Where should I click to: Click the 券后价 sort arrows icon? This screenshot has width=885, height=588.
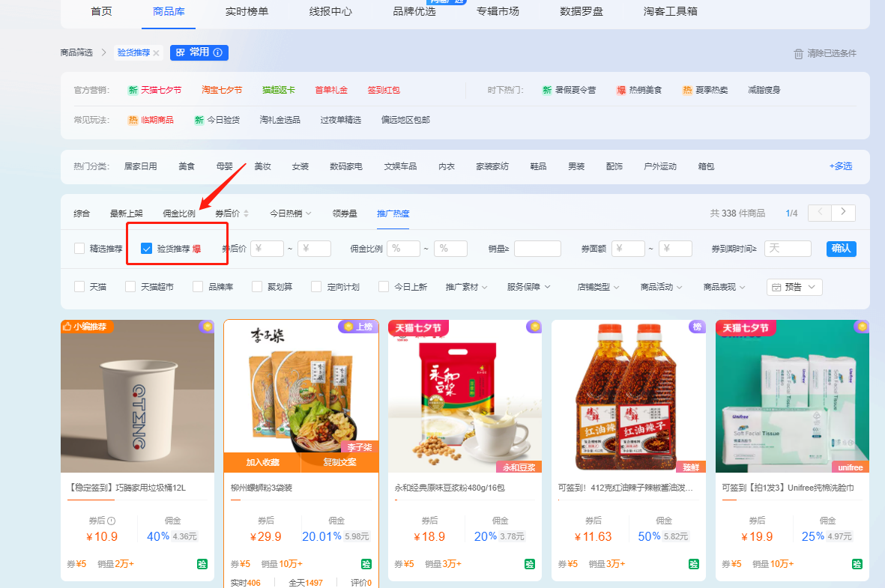[246, 213]
